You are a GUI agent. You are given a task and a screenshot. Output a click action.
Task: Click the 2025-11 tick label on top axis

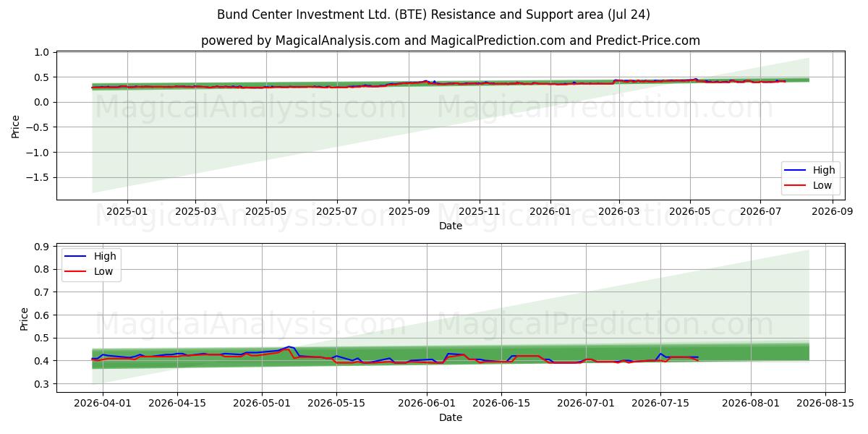click(x=480, y=212)
